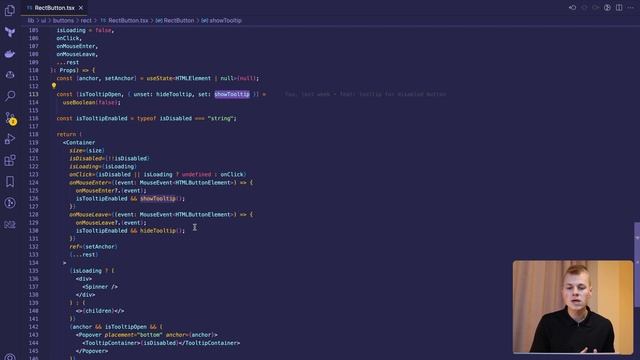
Task: Switch to the RectButton.tsx editor tab
Action: tap(54, 8)
